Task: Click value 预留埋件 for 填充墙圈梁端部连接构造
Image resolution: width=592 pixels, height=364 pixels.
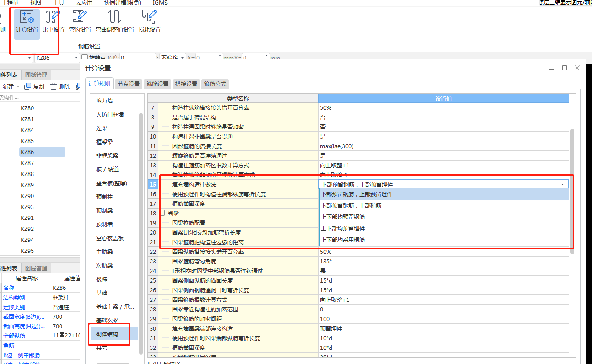Action: 444,329
